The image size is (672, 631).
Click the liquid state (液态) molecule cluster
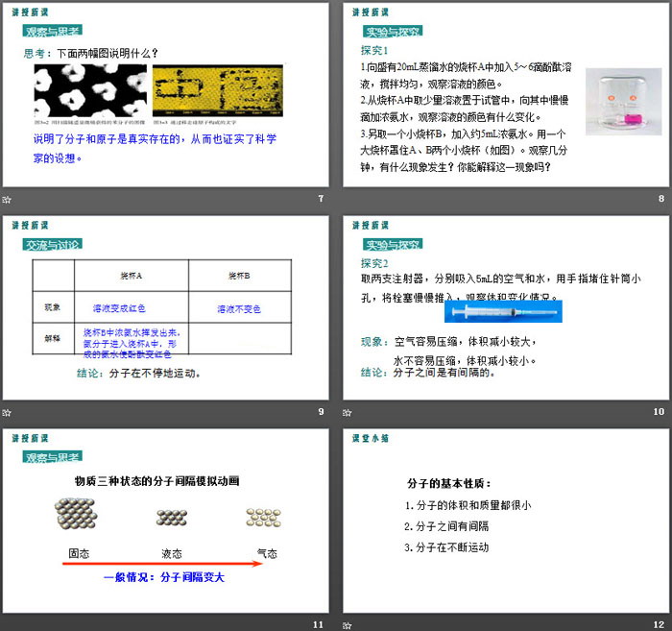pyautogui.click(x=171, y=518)
